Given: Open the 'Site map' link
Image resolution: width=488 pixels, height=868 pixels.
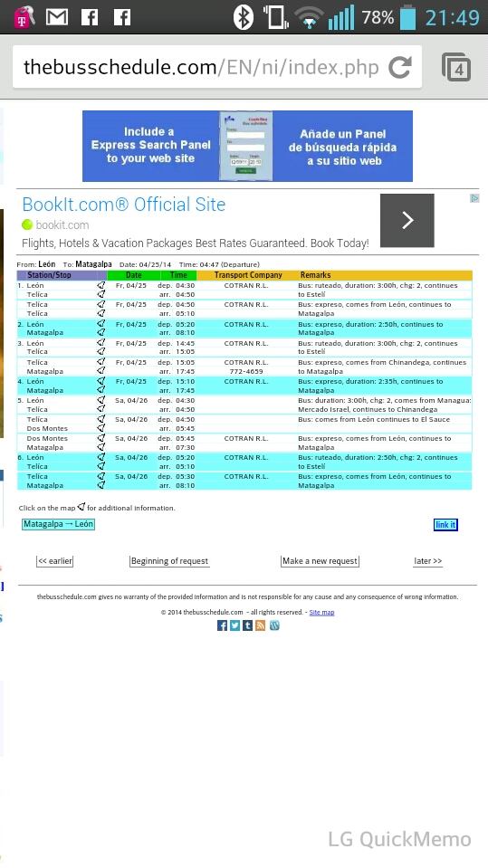Looking at the screenshot, I should [321, 612].
